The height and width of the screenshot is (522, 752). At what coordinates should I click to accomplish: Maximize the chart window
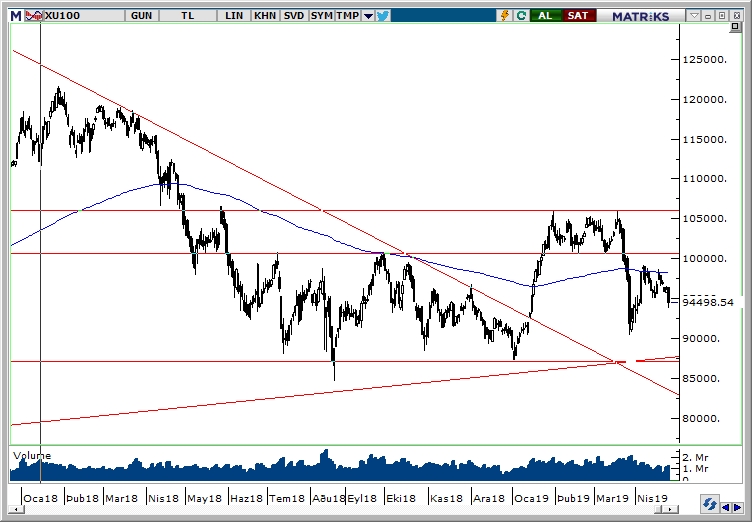pos(722,16)
